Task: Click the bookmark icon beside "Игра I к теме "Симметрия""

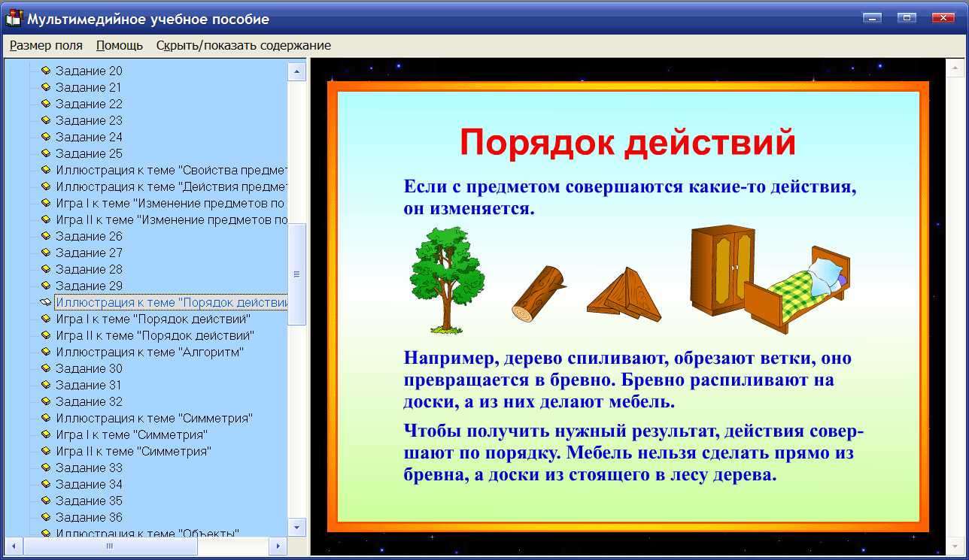Action: 46,434
